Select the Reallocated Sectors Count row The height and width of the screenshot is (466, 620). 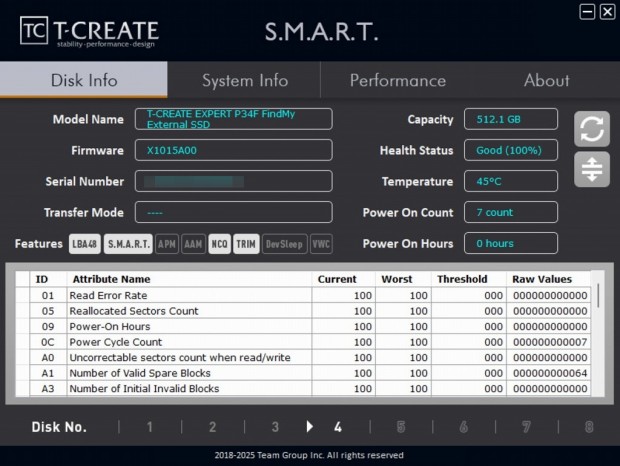303,311
